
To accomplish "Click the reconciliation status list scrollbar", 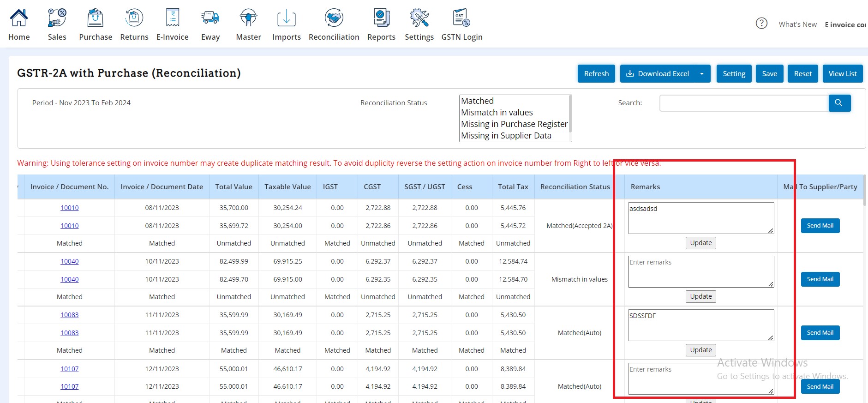I will click(x=570, y=114).
